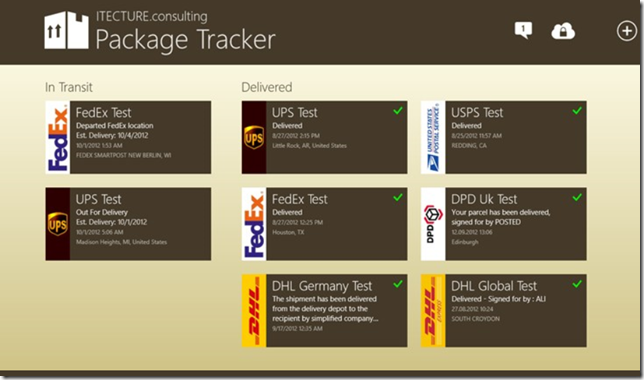
Task: Select 'signed for by POSTED' text
Action: [x=486, y=222]
